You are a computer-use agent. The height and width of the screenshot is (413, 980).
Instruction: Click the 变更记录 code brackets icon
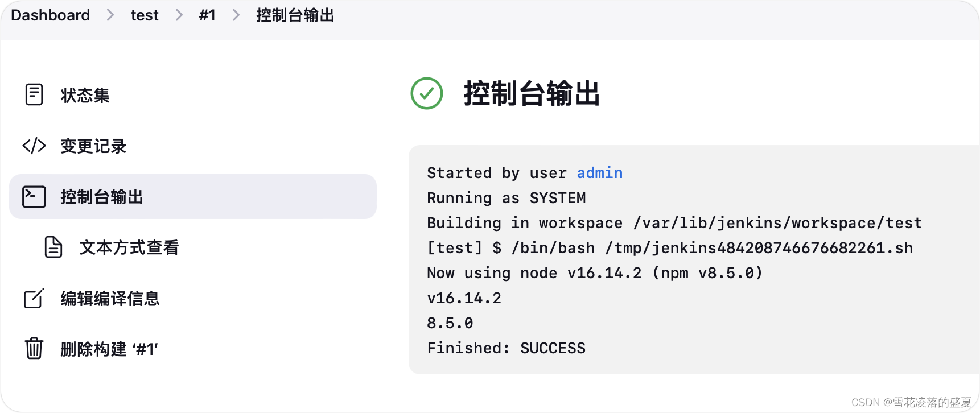click(x=34, y=146)
